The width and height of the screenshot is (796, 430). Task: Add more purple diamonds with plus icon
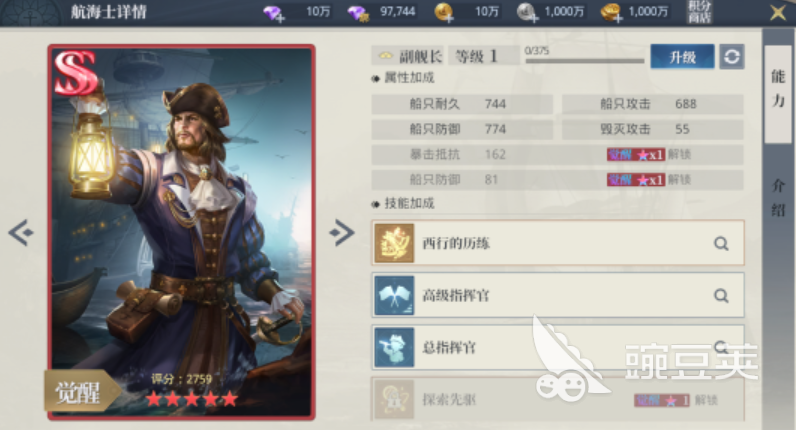coord(274,13)
